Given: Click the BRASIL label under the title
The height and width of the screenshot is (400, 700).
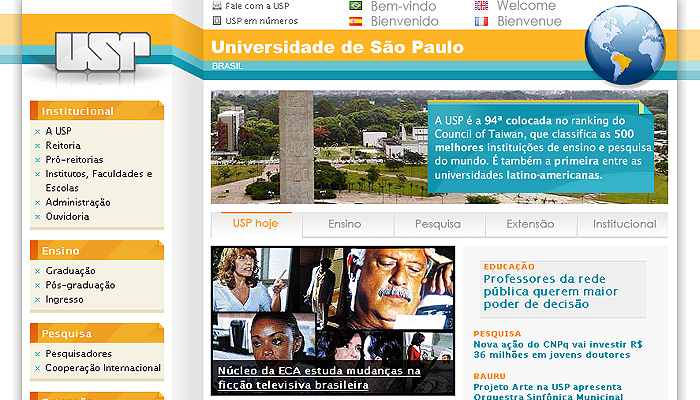Looking at the screenshot, I should tap(228, 66).
